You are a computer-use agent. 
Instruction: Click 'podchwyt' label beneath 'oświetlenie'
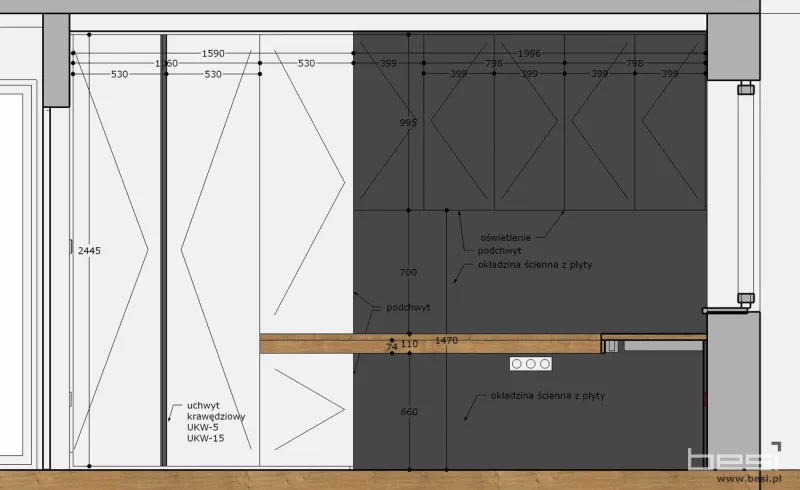(499, 251)
